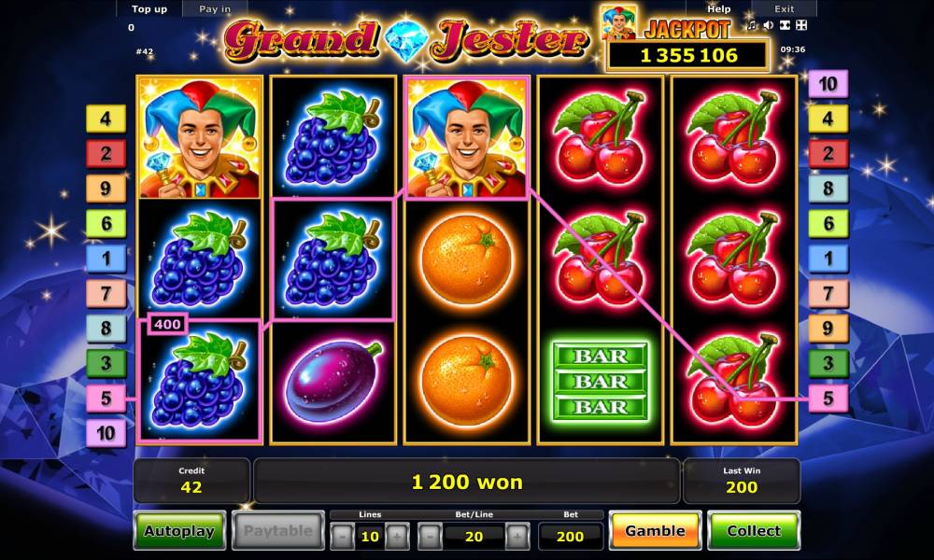Image resolution: width=934 pixels, height=560 pixels.
Task: Toggle the music note icon
Action: click(752, 25)
